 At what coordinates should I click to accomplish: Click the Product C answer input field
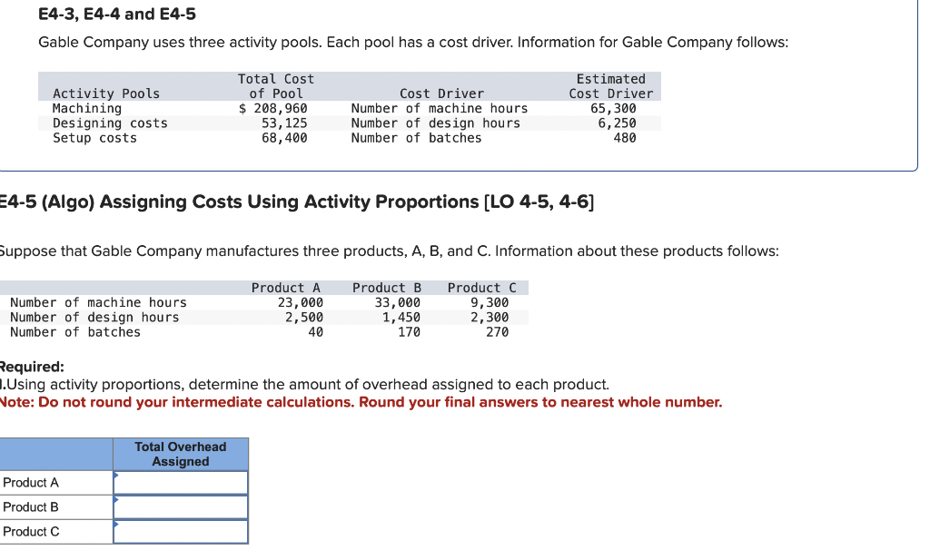click(180, 532)
